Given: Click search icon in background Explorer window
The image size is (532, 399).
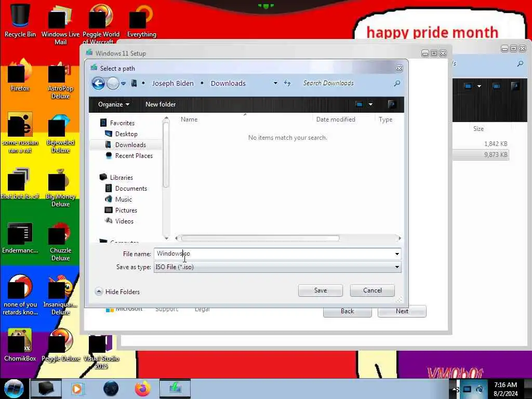Looking at the screenshot, I should tap(520, 63).
